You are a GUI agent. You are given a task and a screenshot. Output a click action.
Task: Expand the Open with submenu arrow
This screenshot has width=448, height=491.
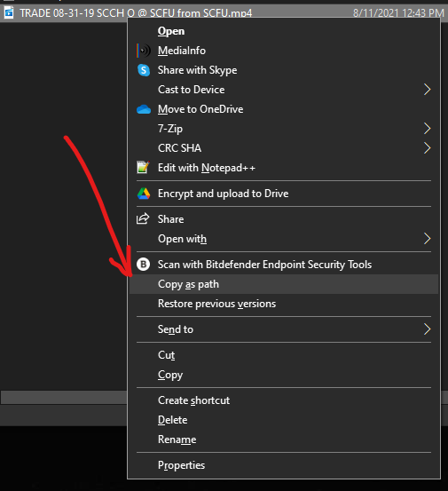point(427,239)
